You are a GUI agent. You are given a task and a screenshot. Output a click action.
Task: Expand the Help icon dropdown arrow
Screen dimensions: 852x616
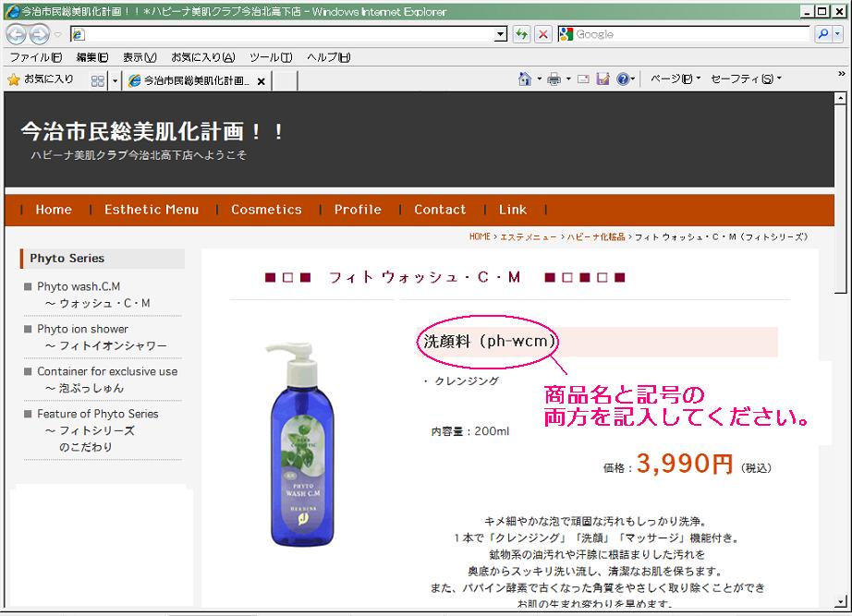(633, 79)
